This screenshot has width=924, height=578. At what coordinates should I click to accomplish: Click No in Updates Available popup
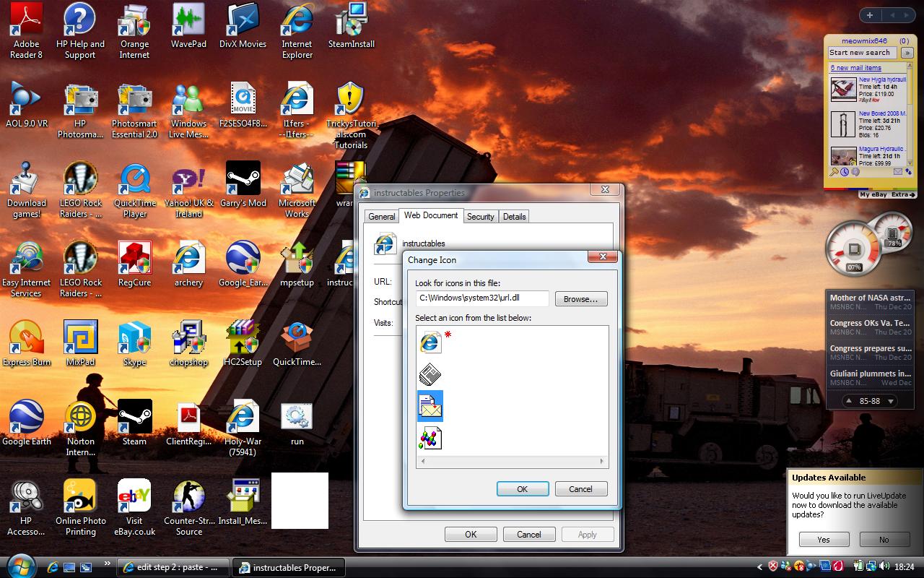click(x=884, y=540)
